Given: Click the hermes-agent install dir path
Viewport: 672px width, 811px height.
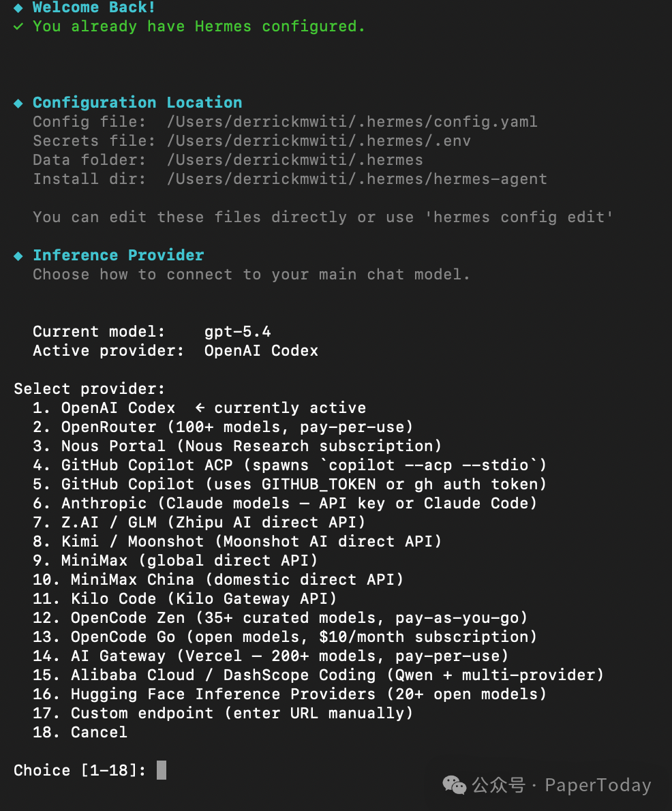Looking at the screenshot, I should point(356,179).
